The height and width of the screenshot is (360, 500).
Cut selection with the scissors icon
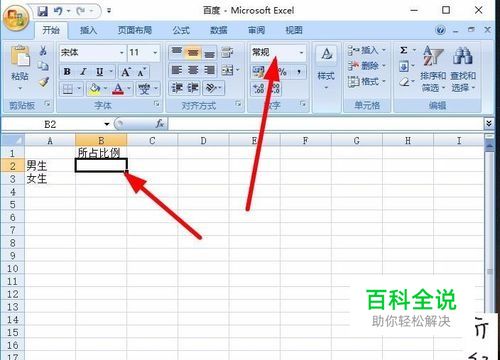[x=43, y=50]
